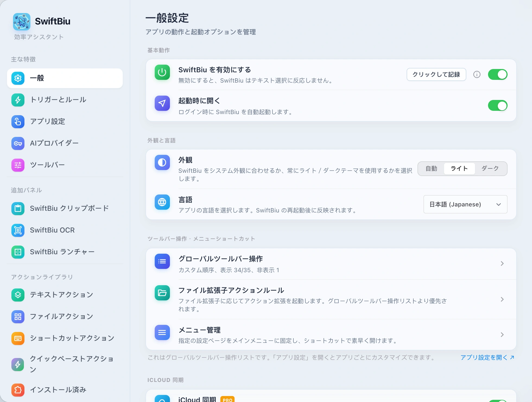The height and width of the screenshot is (402, 532).
Task: Expand メニュー管理 via its chevron
Action: [502, 335]
